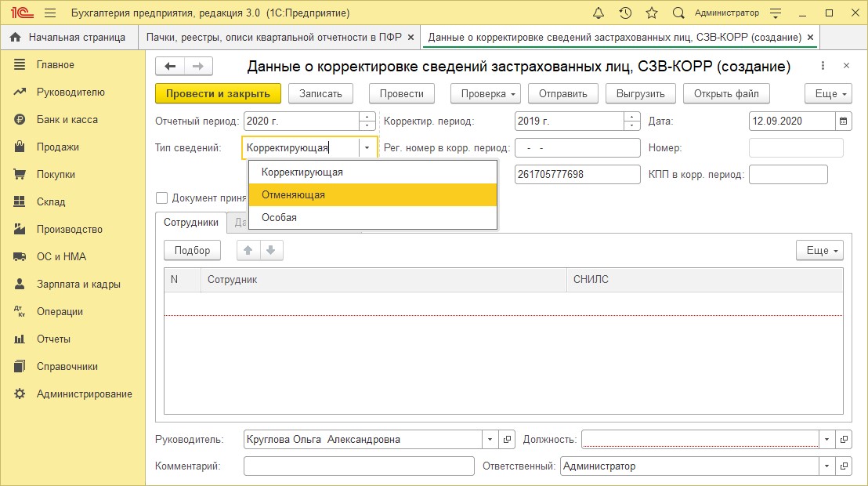Viewport: 868px width, 486px height.
Task: Select Корректирующая in the dropdown list
Action: 373,172
